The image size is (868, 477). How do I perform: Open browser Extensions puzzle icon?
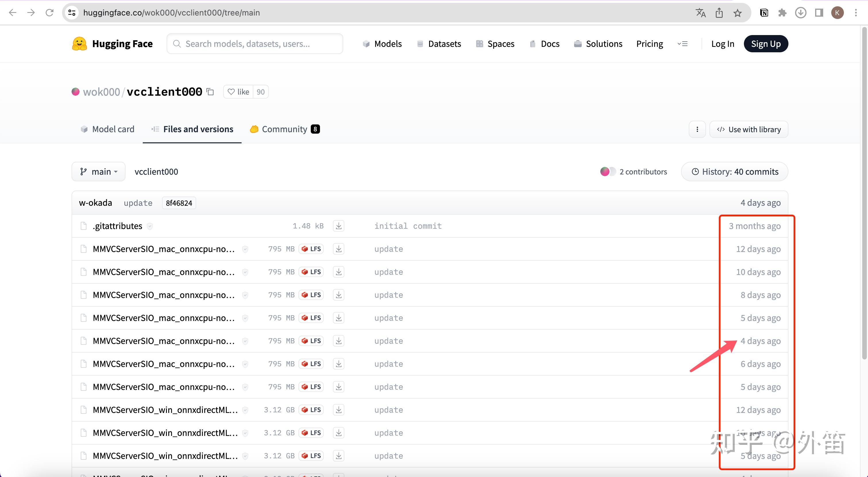point(782,13)
